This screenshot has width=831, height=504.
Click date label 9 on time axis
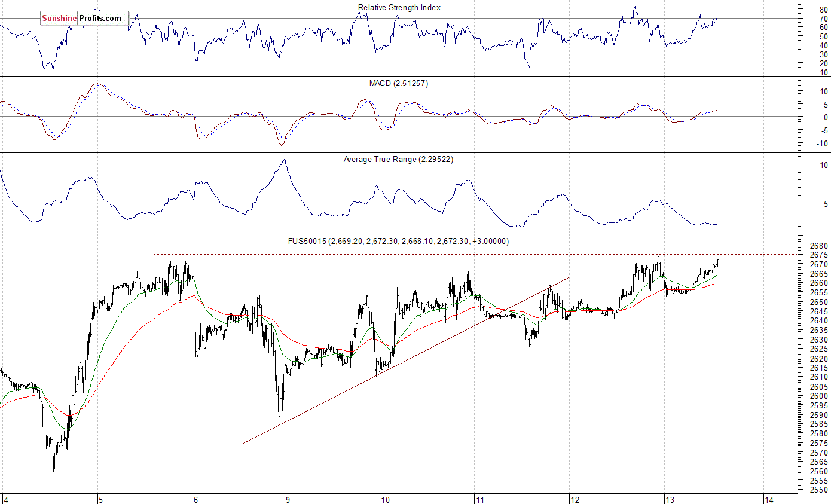(288, 499)
